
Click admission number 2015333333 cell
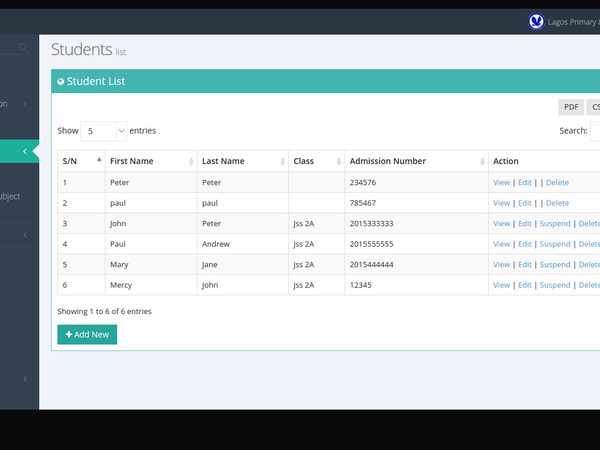click(416, 223)
